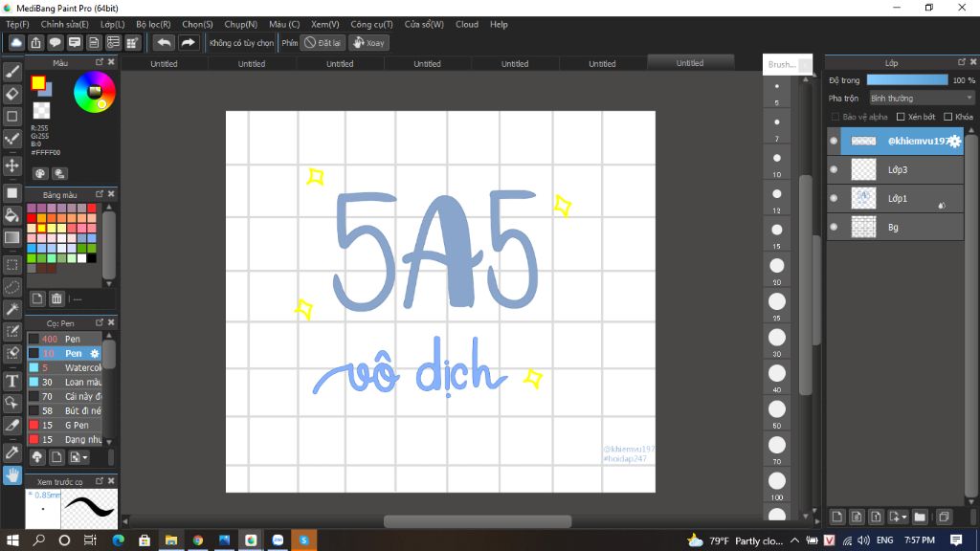Toggle visibility of Bg layer

coord(834,227)
